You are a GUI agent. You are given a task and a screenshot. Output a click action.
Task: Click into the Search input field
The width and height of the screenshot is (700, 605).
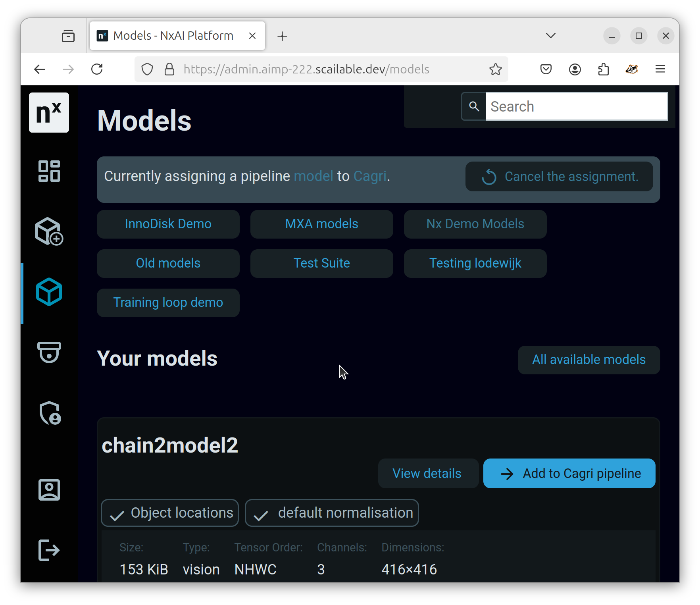coord(577,106)
